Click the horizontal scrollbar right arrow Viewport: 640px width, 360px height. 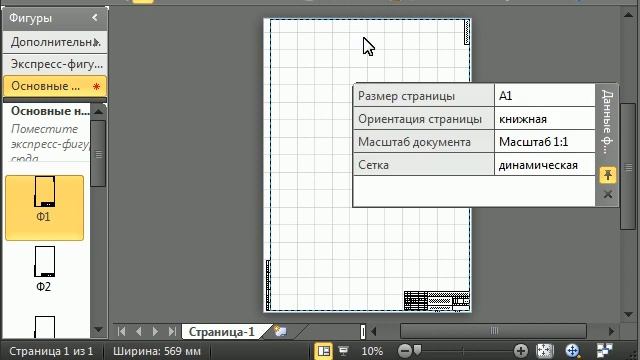(x=611, y=331)
